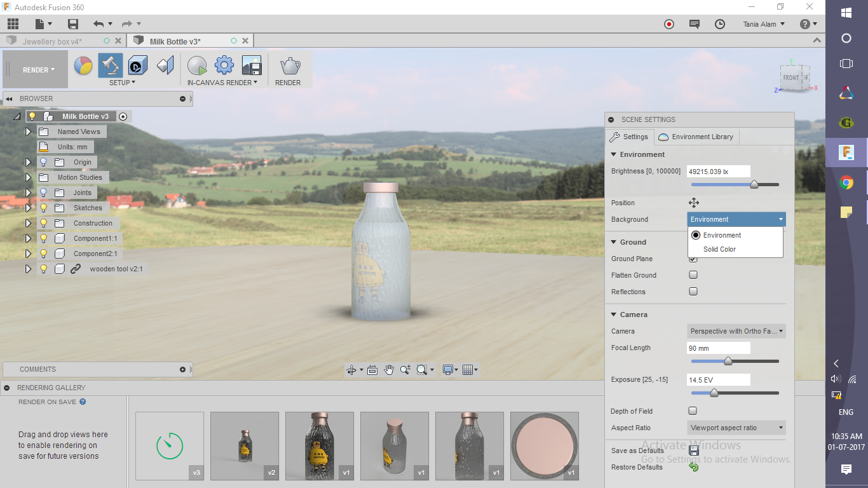Click the Save disk icon
Image resolution: width=868 pixels, height=488 pixels.
point(73,24)
